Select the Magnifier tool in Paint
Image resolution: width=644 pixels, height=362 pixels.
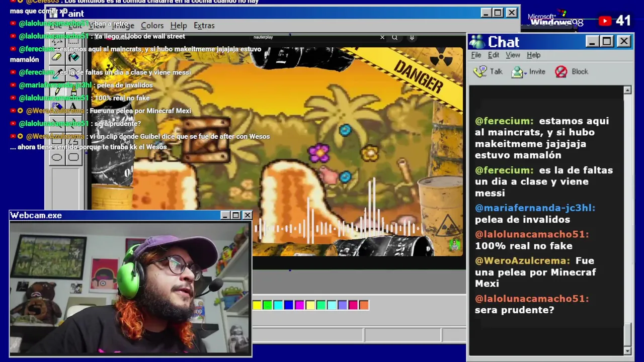[x=73, y=74]
